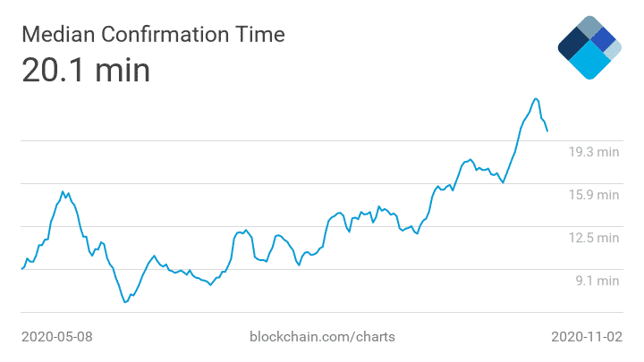
Task: Click the 19.3 min axis label
Action: (x=594, y=152)
